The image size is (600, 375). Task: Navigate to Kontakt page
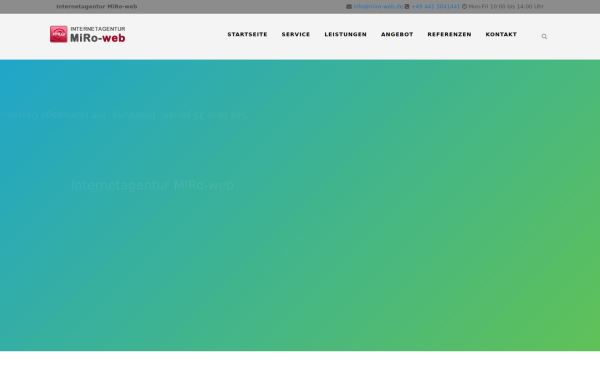(501, 34)
